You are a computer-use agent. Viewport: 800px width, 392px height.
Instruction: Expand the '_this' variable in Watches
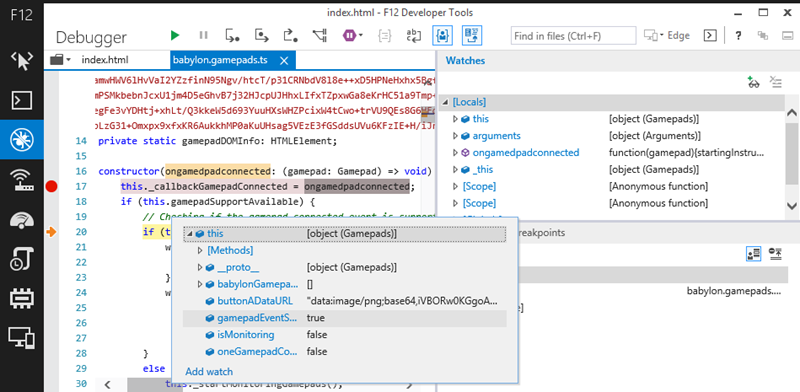click(x=456, y=169)
